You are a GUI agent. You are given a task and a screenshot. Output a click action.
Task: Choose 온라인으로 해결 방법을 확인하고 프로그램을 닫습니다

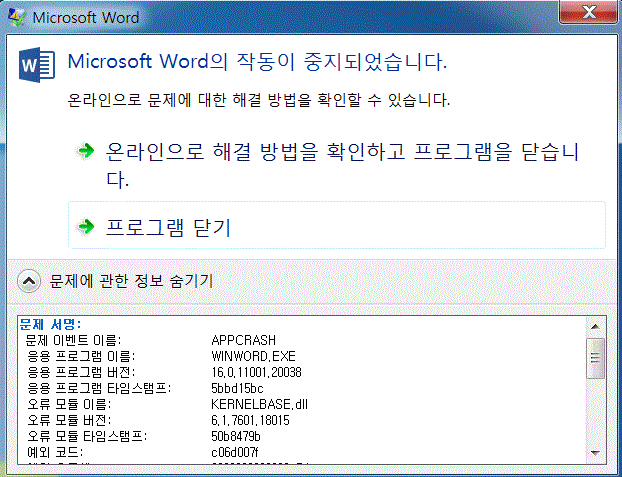pyautogui.click(x=337, y=164)
